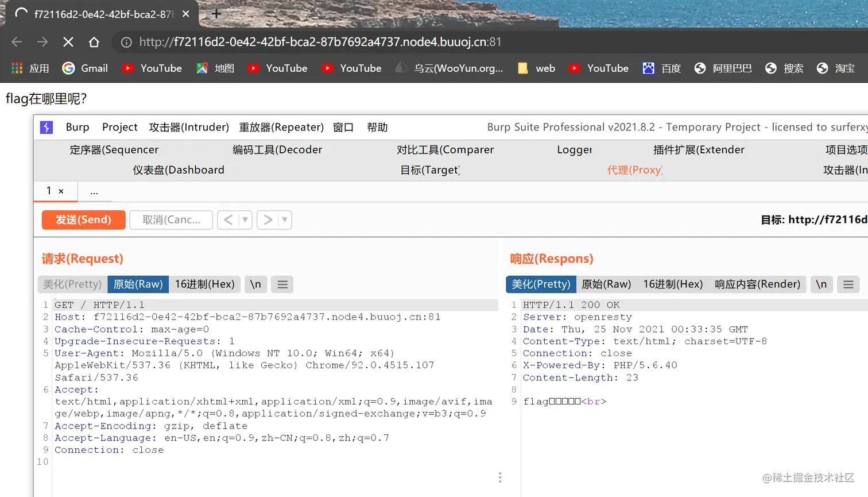The image size is (868, 497).
Task: Select response 响应内容(Render) view
Action: pyautogui.click(x=757, y=284)
